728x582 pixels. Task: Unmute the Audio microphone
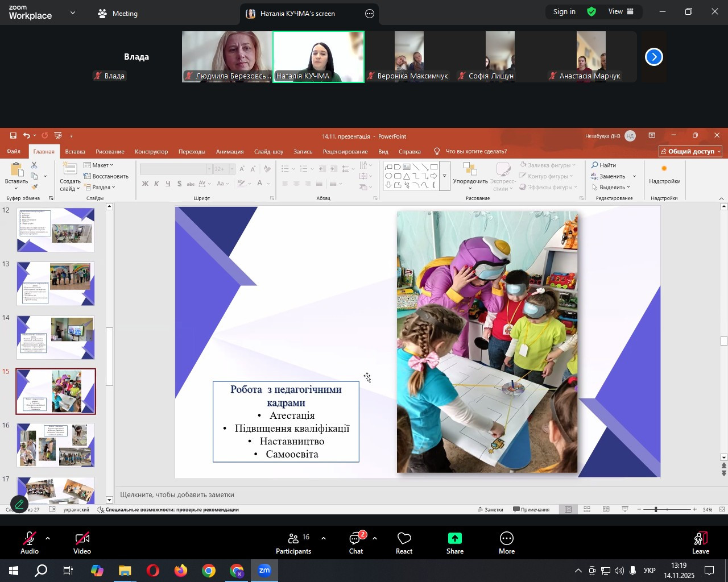(29, 539)
